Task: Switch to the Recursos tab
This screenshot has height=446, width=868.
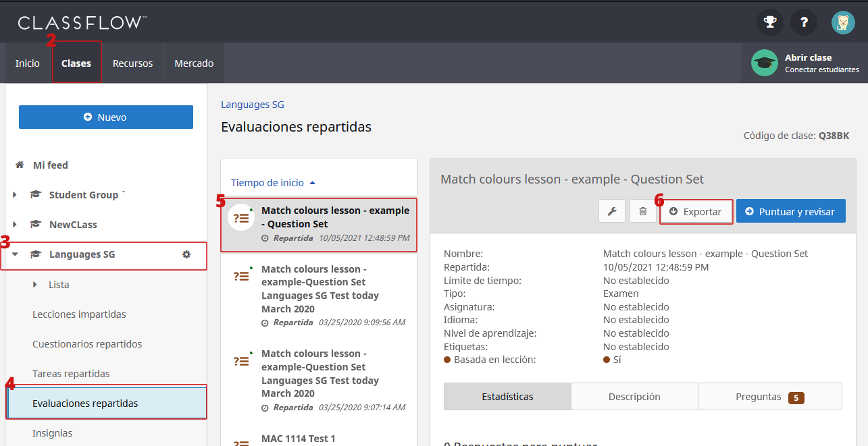Action: pyautogui.click(x=132, y=63)
